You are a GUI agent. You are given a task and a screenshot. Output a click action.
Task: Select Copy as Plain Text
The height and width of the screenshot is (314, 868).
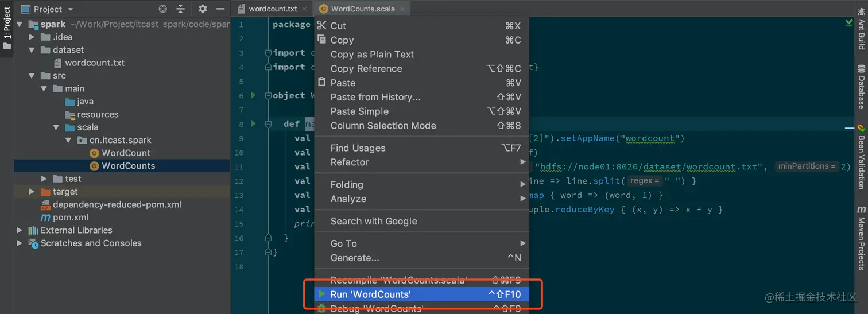click(421, 55)
